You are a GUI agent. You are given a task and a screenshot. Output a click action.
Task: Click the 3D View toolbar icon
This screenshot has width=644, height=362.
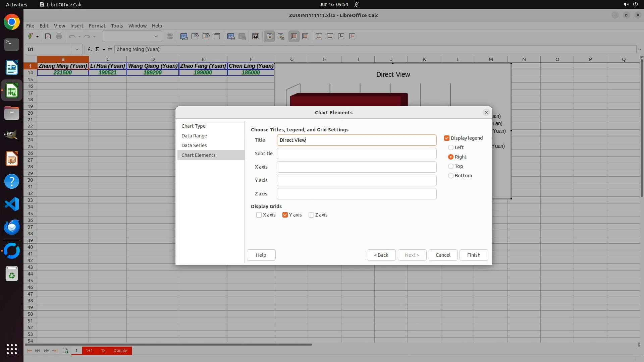click(x=217, y=37)
